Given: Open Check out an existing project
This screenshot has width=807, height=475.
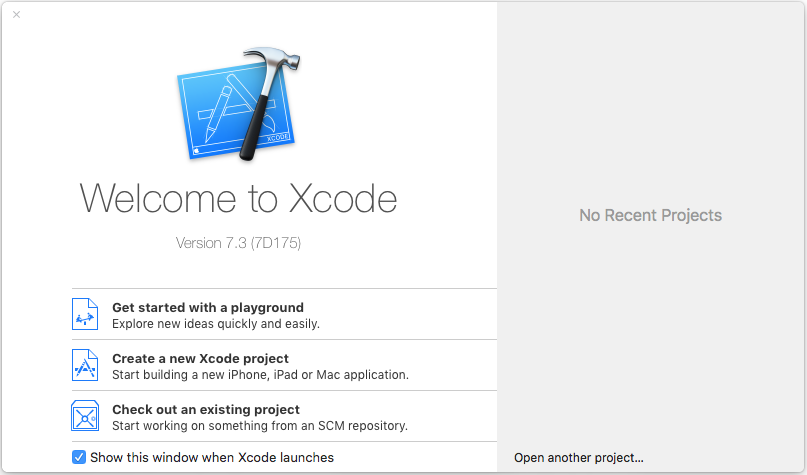Looking at the screenshot, I should pyautogui.click(x=284, y=416).
